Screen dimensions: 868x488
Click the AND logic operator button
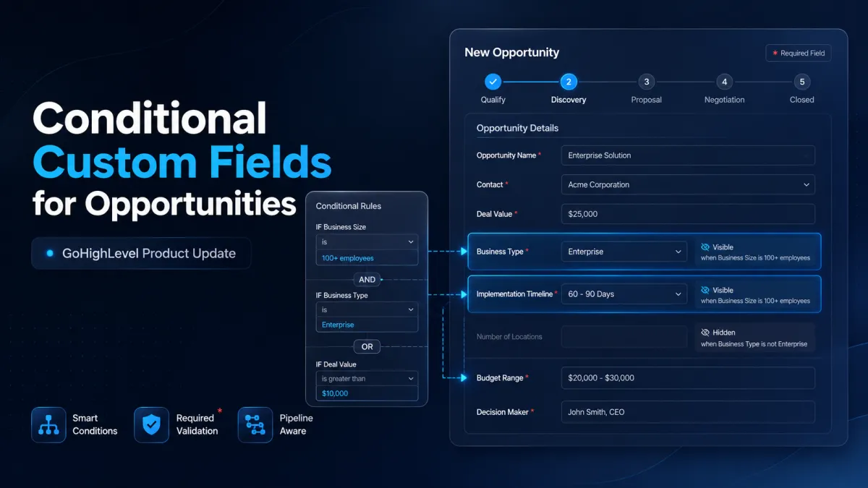367,279
